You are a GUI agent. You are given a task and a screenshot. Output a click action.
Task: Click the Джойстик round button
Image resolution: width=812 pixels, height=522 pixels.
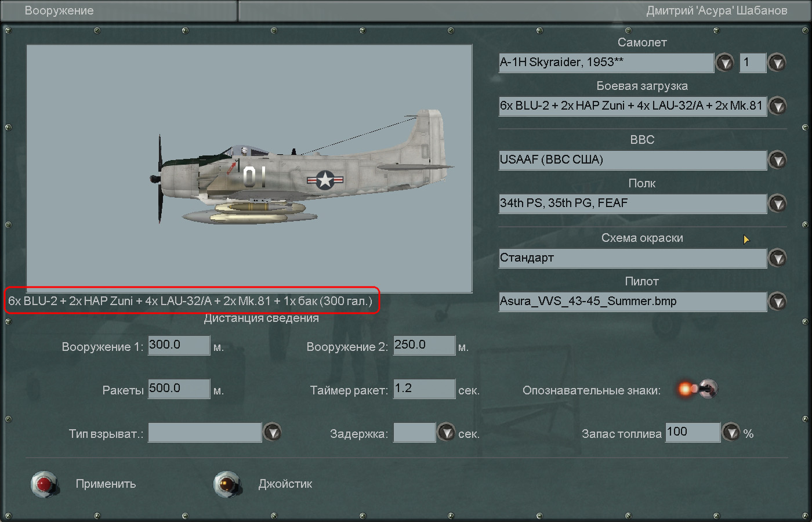[x=227, y=484]
